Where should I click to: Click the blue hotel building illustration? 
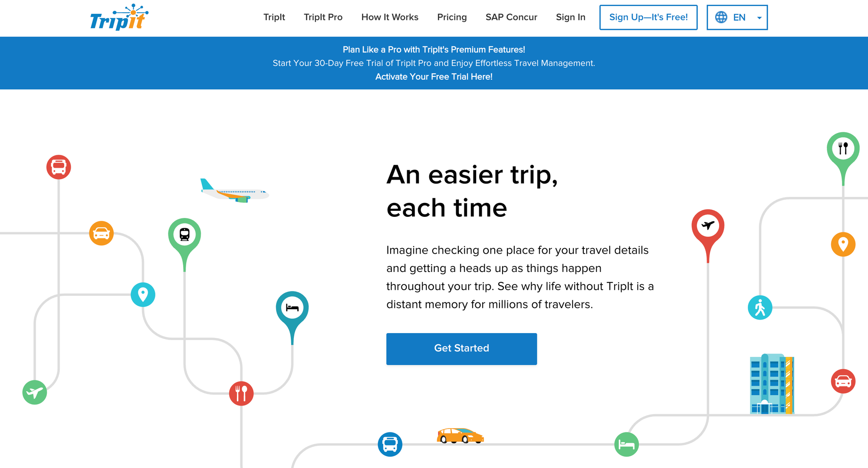tap(772, 384)
